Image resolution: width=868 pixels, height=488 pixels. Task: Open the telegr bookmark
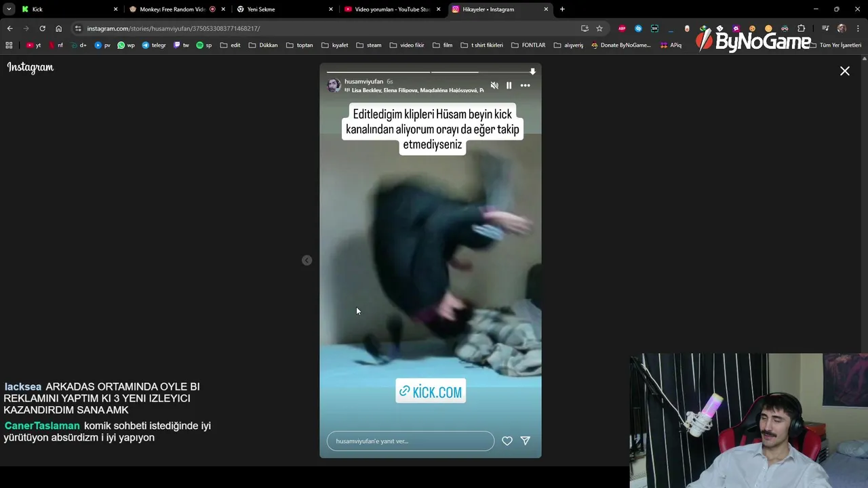[x=154, y=45]
